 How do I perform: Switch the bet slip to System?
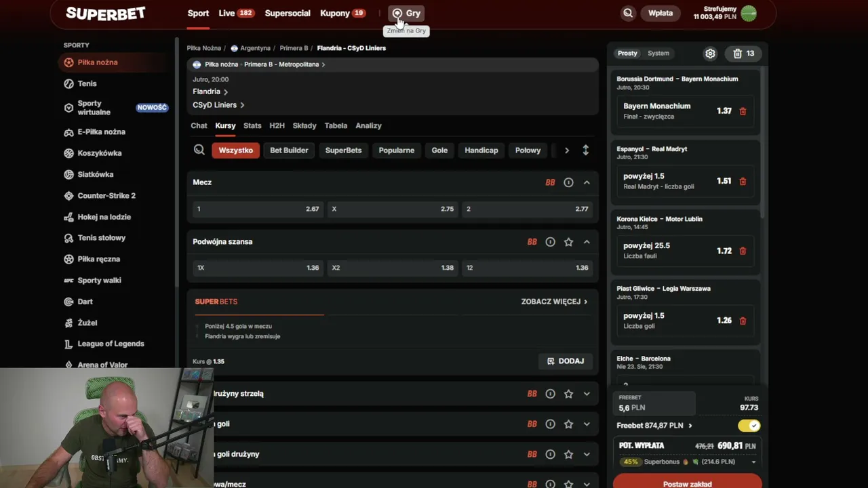coord(658,54)
